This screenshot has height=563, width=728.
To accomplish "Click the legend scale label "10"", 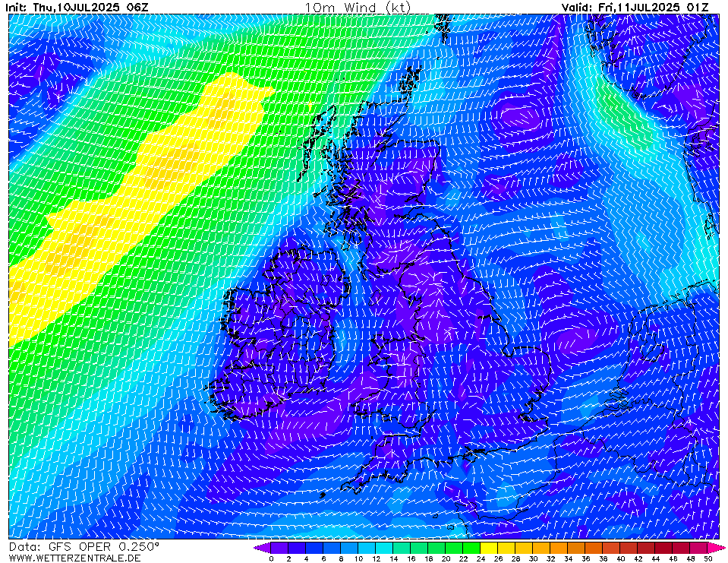I will click(358, 558).
